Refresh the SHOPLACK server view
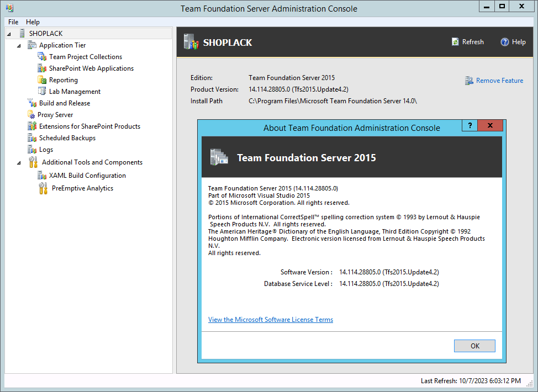The height and width of the screenshot is (392, 538). pos(467,42)
